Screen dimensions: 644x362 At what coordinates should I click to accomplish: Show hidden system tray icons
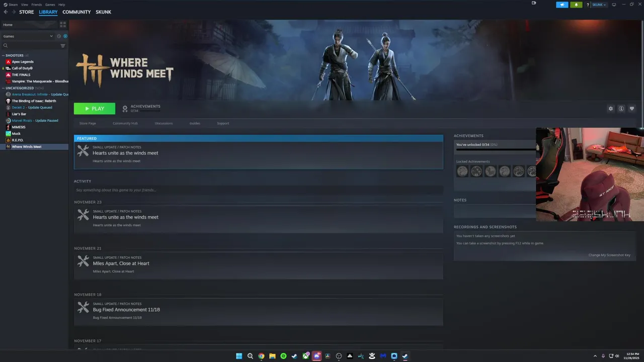pos(595,356)
